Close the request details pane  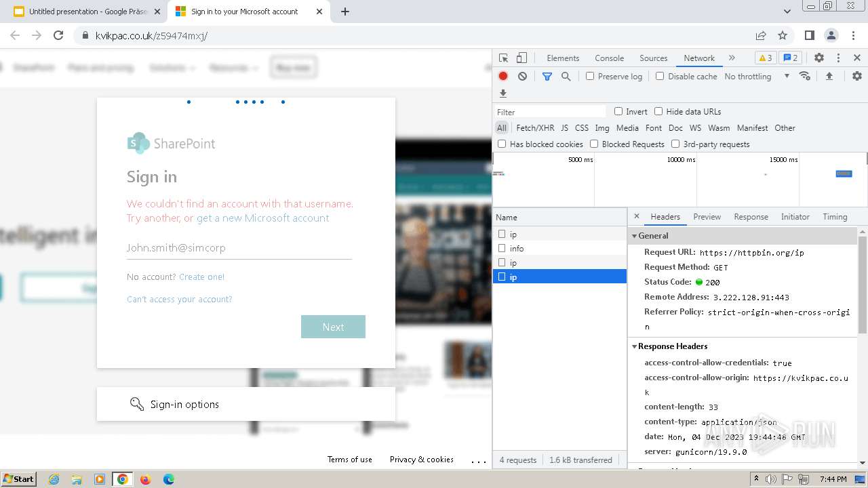coord(637,217)
